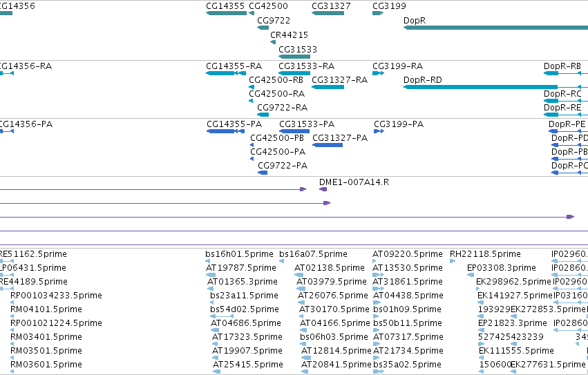This screenshot has width=588, height=375.
Task: Click the RP001034233.5prime EST label
Action: tap(56, 296)
